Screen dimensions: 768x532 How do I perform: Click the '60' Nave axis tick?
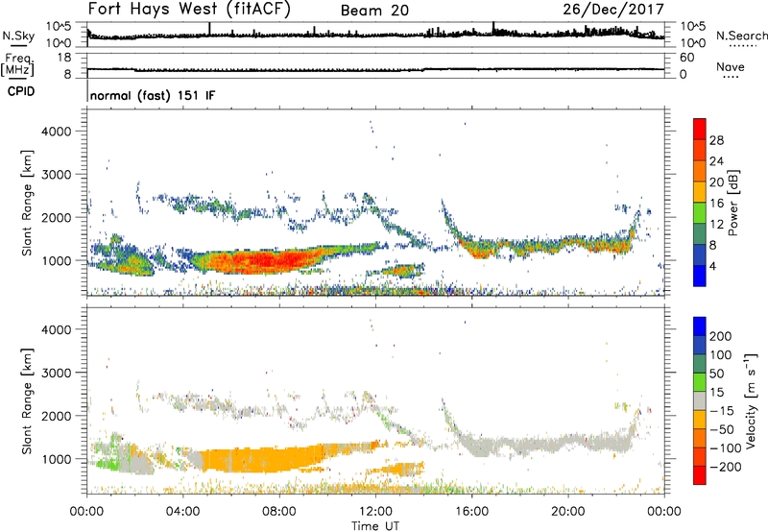[x=686, y=58]
